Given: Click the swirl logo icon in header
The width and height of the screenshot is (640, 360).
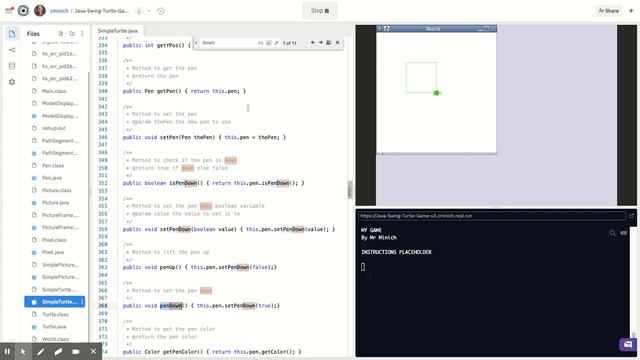Looking at the screenshot, I should pos(23,11).
